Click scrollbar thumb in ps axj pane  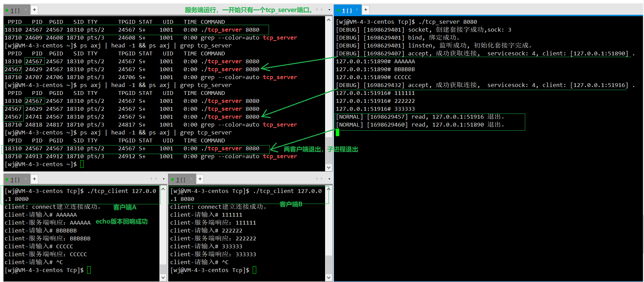(x=329, y=150)
